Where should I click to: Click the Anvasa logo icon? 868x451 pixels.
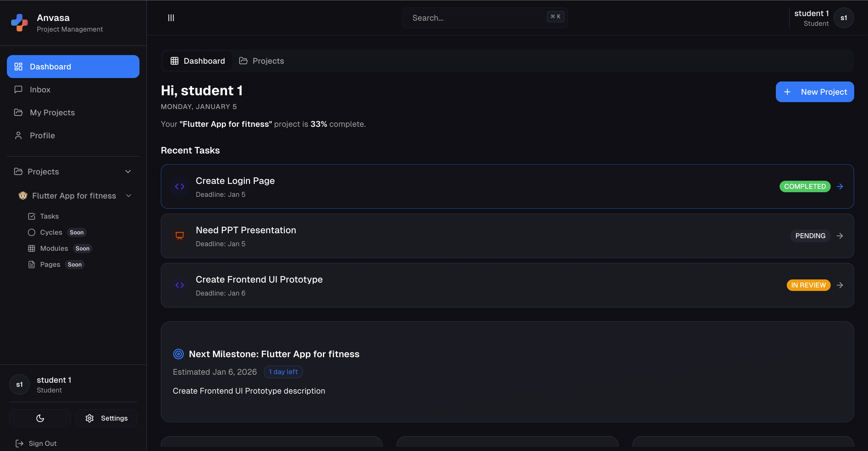pos(19,23)
